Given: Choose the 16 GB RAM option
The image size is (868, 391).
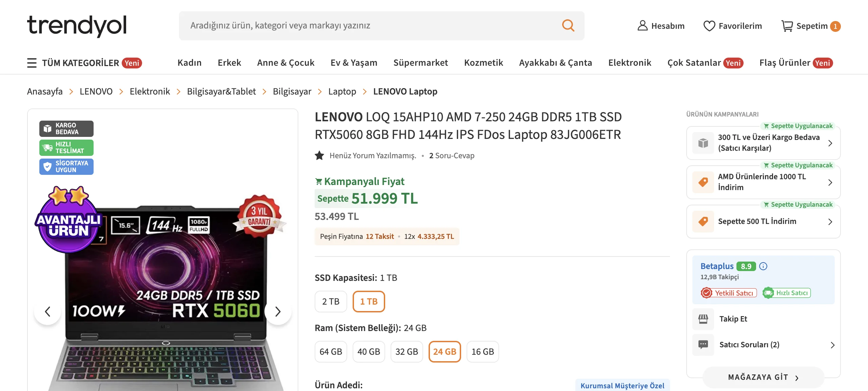Looking at the screenshot, I should (x=482, y=352).
